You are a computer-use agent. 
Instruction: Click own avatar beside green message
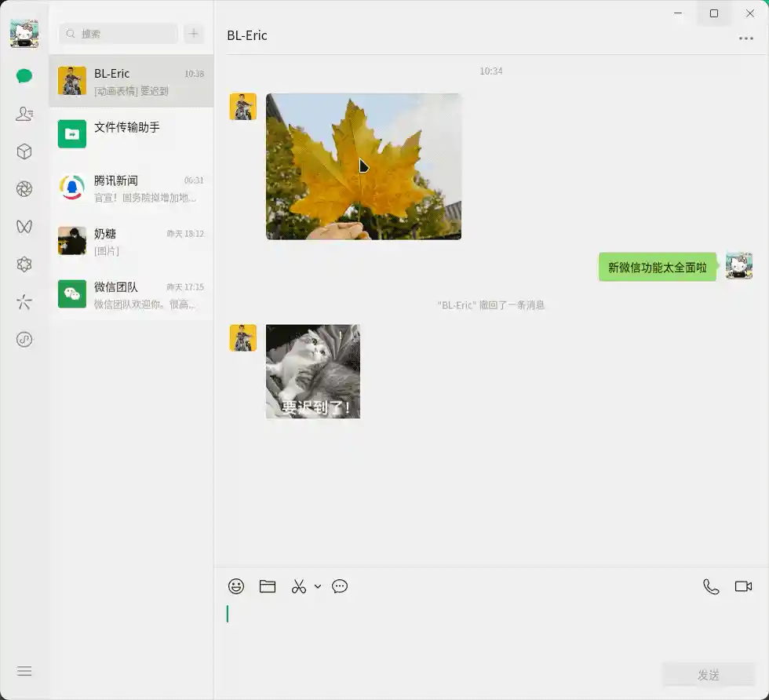click(739, 266)
